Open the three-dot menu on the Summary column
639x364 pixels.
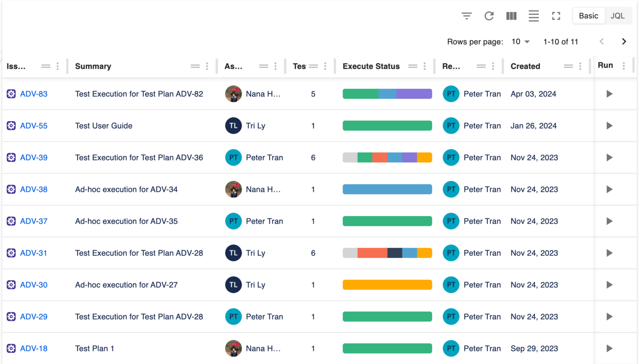click(207, 66)
